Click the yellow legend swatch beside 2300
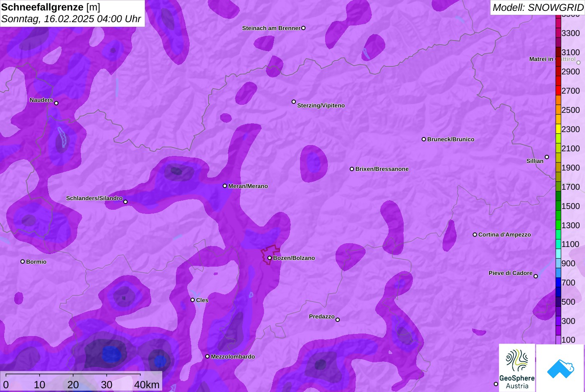Viewport: 585px width, 392px height. [558, 129]
